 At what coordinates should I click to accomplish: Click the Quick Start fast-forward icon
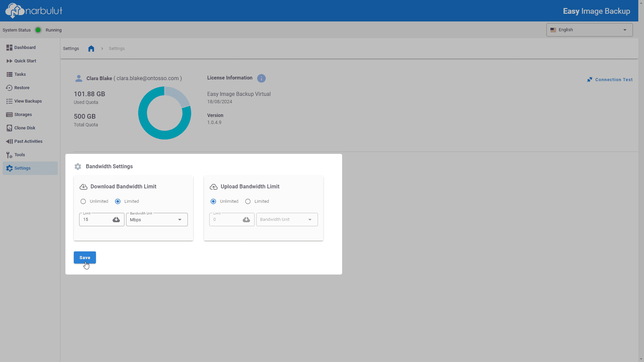9,61
